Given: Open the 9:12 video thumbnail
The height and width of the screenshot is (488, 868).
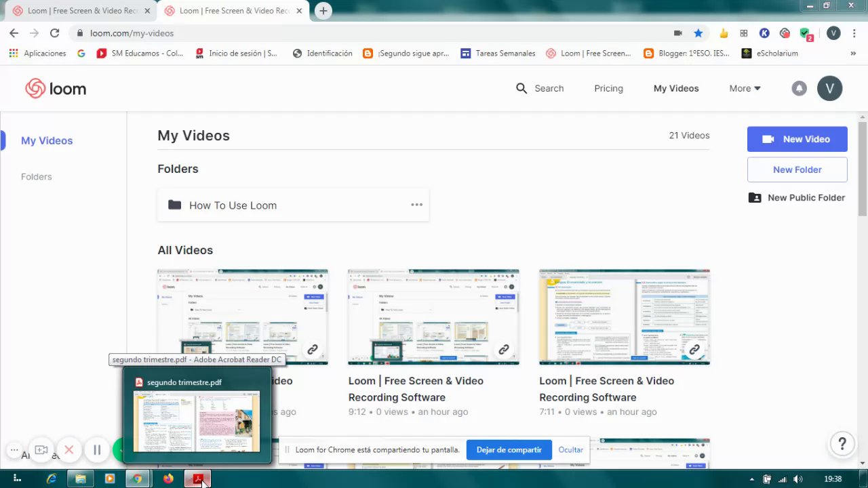Looking at the screenshot, I should (x=433, y=317).
